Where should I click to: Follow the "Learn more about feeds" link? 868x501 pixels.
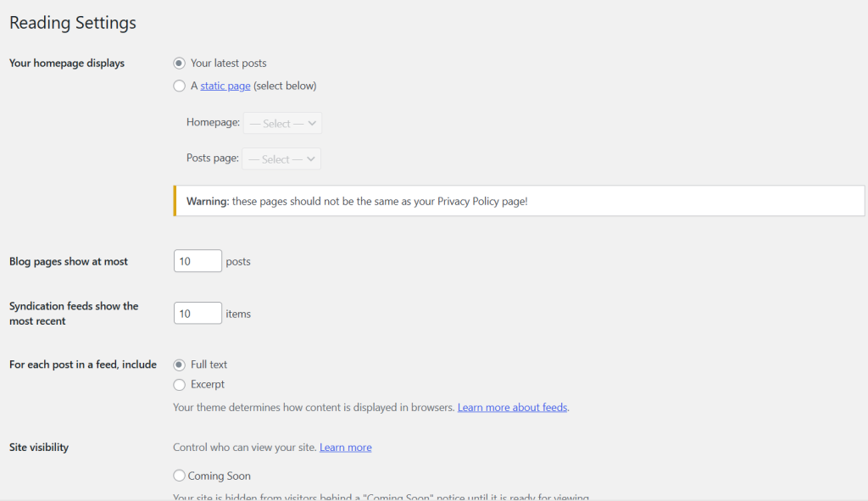512,408
